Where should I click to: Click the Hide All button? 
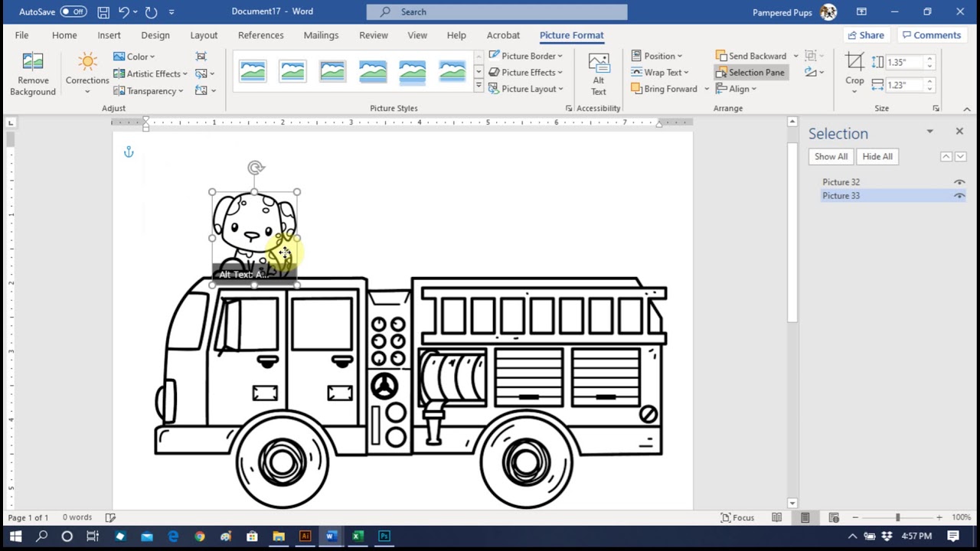point(877,157)
